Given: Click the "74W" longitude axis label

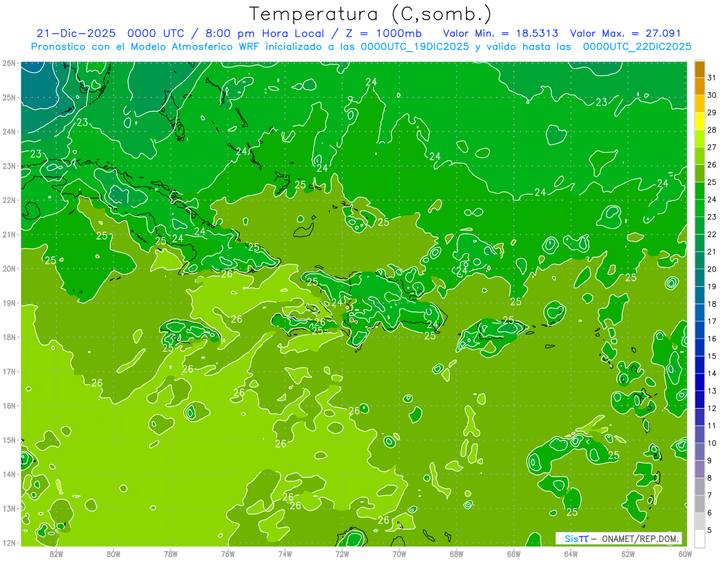Looking at the screenshot, I should click(x=285, y=554).
